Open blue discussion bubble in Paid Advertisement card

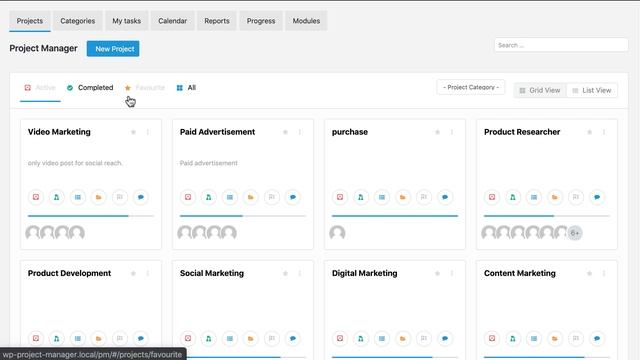tap(293, 197)
